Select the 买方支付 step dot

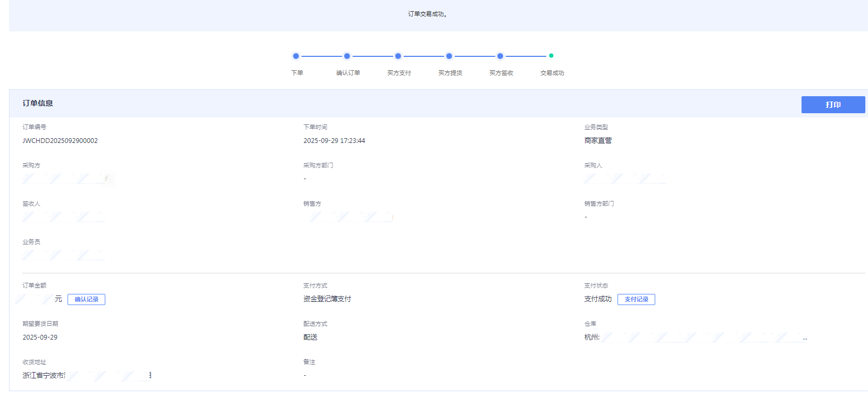coord(398,56)
